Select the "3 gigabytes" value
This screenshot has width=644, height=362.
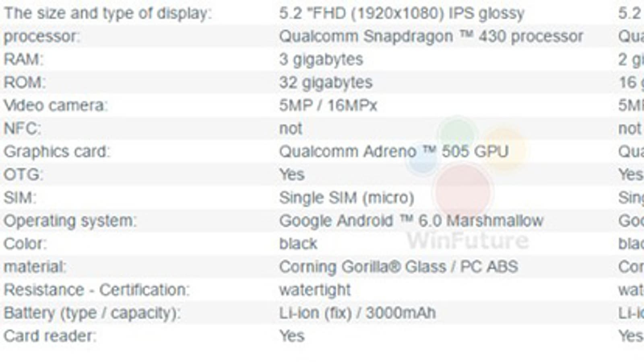click(x=321, y=60)
